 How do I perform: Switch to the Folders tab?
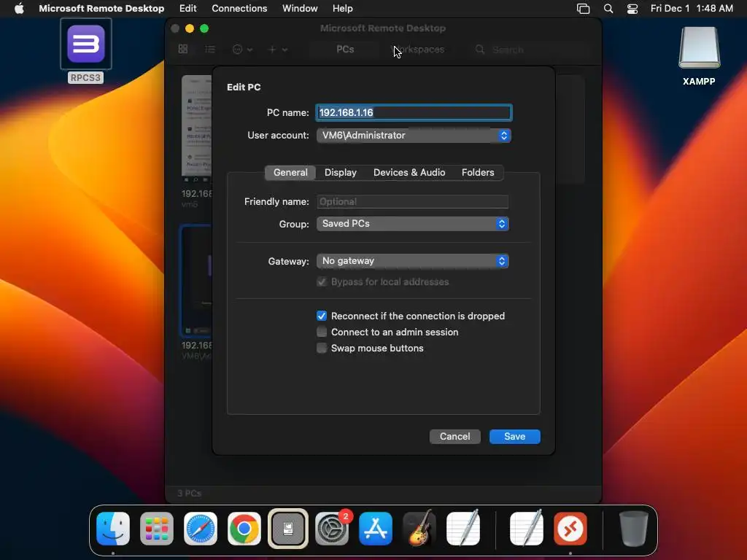[478, 172]
